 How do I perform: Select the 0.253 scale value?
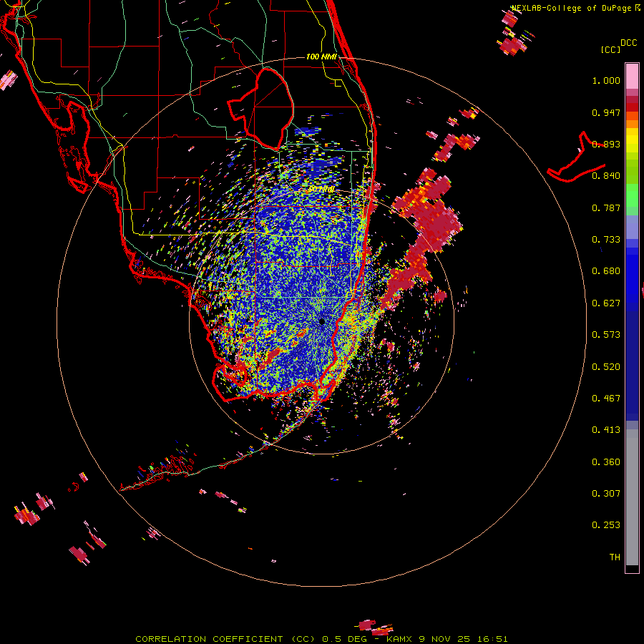point(606,525)
